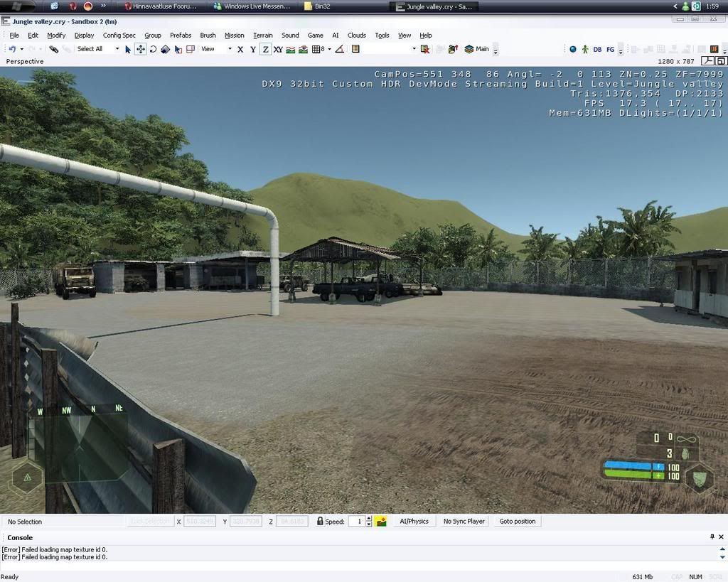Click the No Sync Player button
The width and height of the screenshot is (728, 582).
tap(464, 522)
